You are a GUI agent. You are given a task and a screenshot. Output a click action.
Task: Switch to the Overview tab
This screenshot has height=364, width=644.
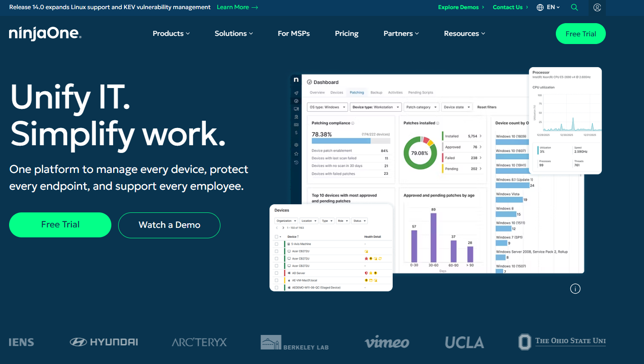tap(317, 93)
